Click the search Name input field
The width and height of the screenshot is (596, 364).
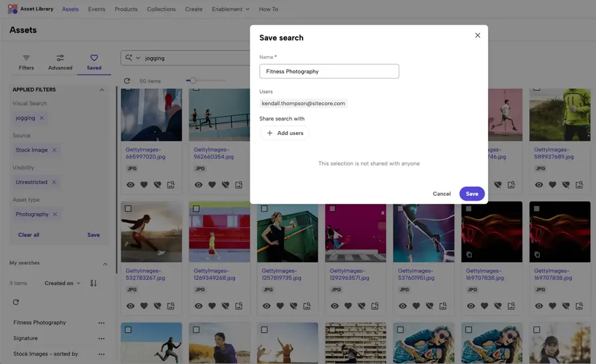[329, 71]
